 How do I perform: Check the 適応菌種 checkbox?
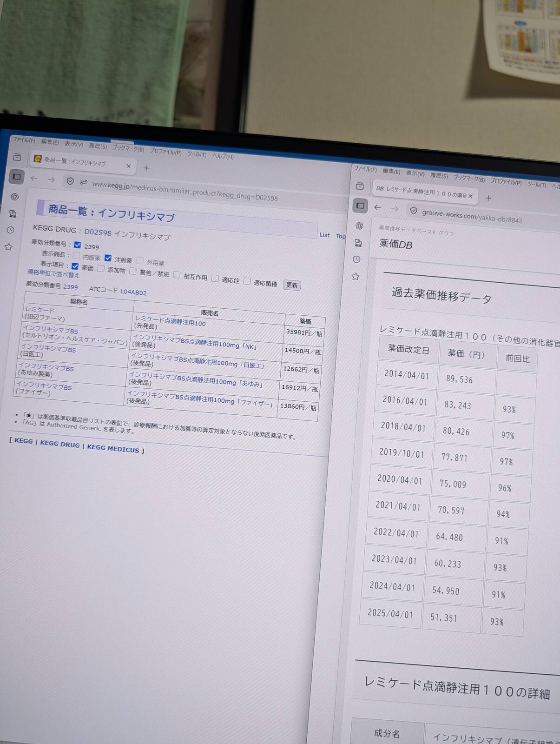pyautogui.click(x=247, y=281)
